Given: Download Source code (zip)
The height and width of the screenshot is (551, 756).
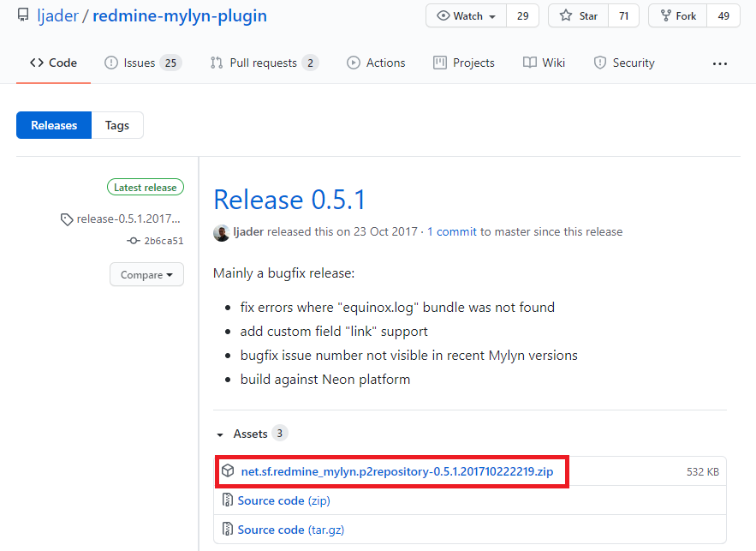Looking at the screenshot, I should tap(284, 500).
